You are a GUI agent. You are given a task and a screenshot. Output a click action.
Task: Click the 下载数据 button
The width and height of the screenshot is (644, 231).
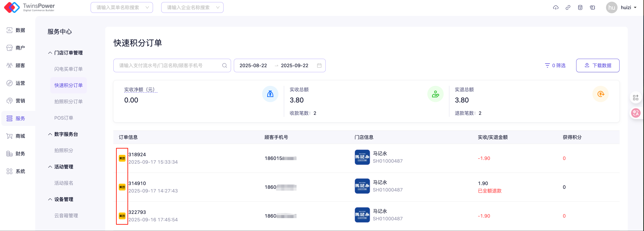tap(598, 65)
